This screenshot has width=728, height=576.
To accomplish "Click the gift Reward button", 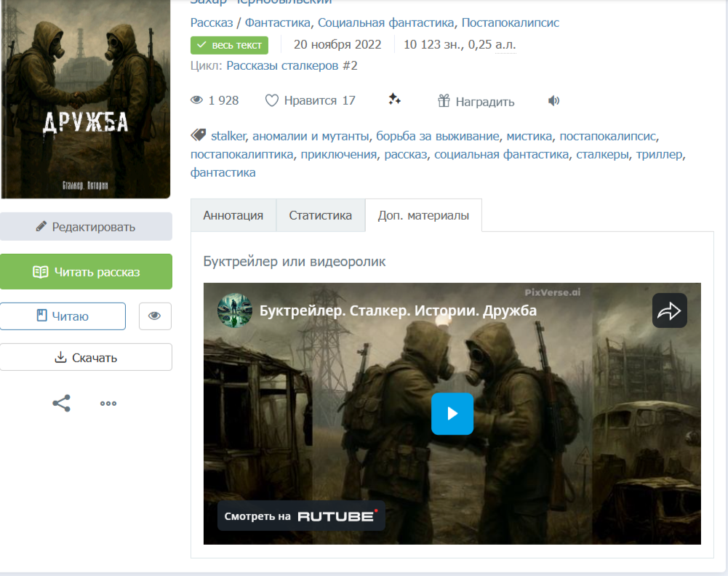I will pos(476,101).
